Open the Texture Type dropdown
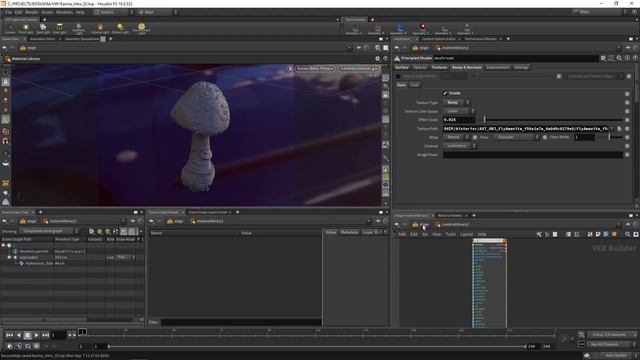640x360 pixels. [456, 102]
